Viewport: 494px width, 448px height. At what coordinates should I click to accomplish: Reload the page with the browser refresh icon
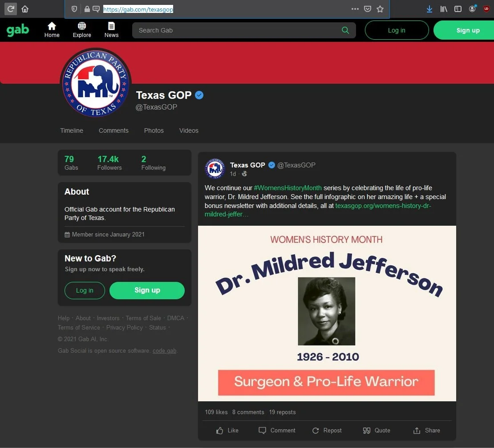[10, 9]
